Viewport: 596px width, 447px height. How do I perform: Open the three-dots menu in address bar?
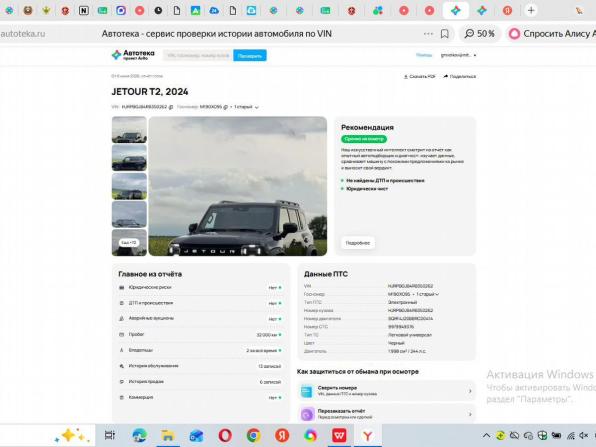[428, 34]
